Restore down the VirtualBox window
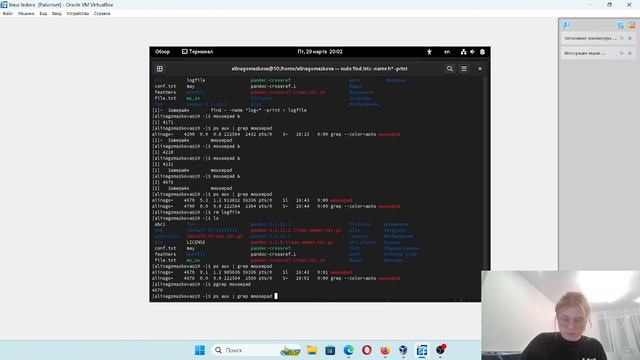 609,4
